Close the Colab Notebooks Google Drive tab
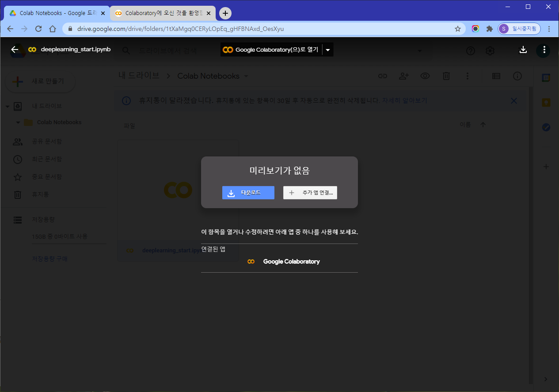The image size is (559, 392). pos(103,13)
